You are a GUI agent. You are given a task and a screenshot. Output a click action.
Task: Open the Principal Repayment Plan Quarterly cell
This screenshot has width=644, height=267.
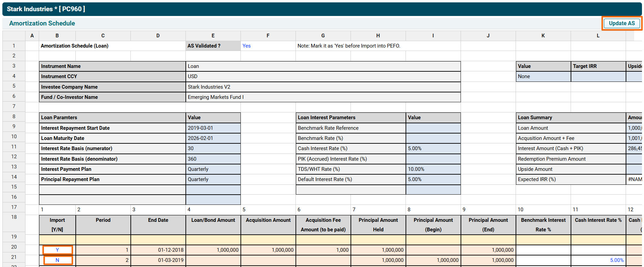[x=213, y=179]
